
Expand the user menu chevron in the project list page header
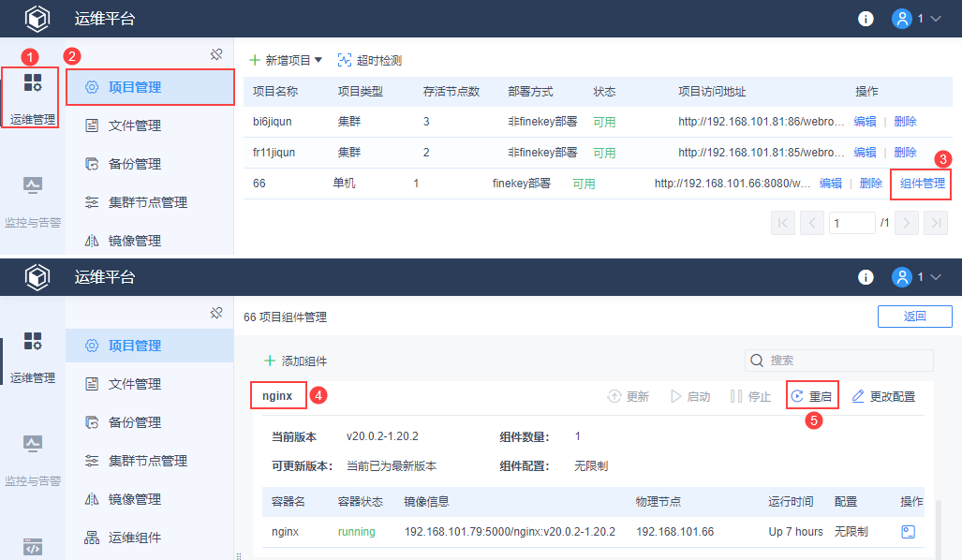pos(936,19)
